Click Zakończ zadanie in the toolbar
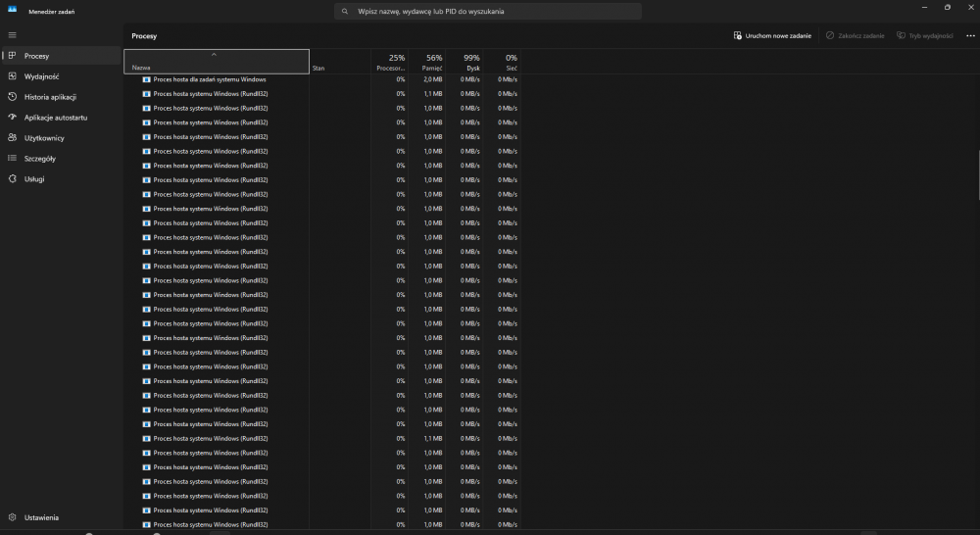Screen dimensions: 980x535 [x=855, y=35]
